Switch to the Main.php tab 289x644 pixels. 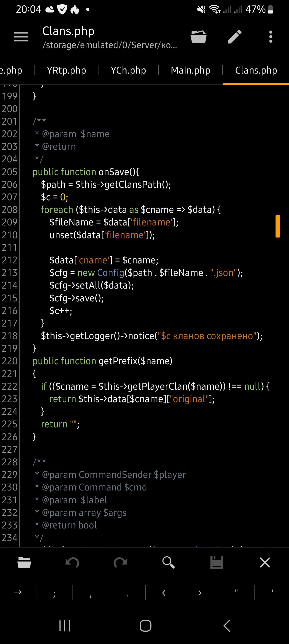pos(191,70)
